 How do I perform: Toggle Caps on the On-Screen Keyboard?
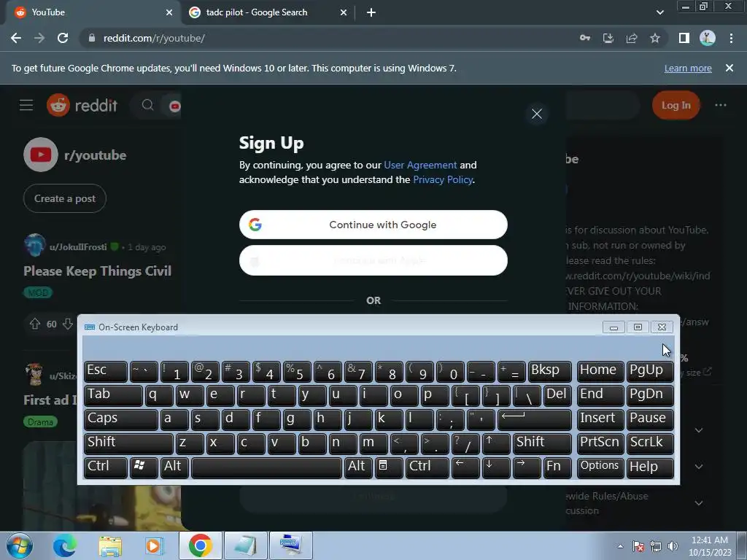click(121, 419)
